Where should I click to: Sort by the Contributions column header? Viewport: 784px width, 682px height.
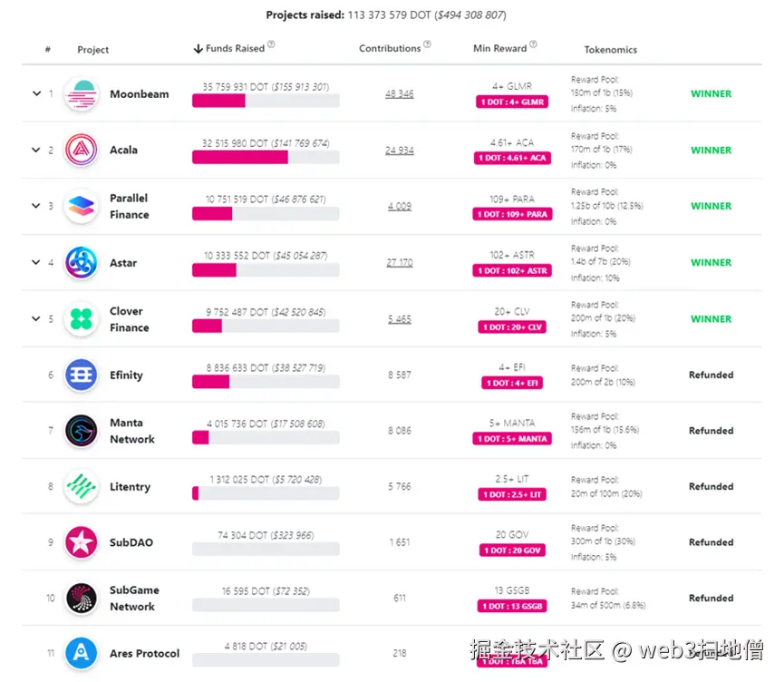390,48
